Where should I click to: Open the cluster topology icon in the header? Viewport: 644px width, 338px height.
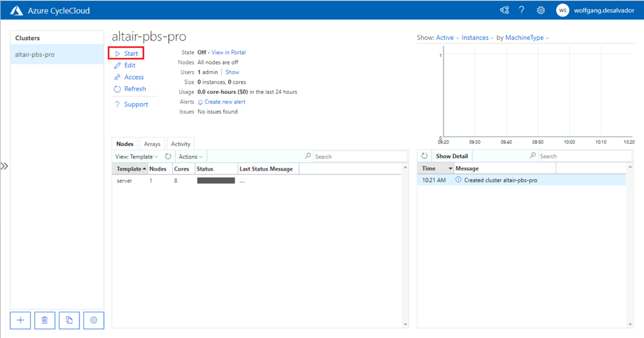pos(504,10)
